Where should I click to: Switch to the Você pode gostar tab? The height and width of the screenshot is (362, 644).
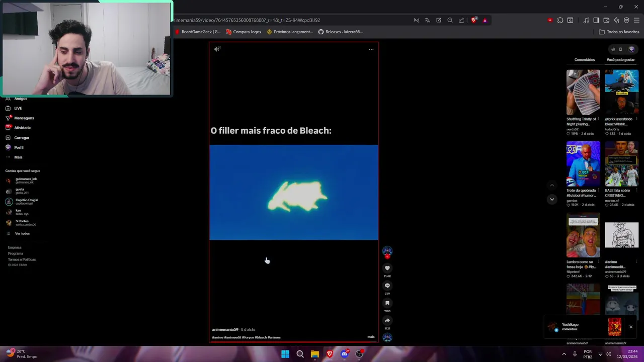[620, 60]
